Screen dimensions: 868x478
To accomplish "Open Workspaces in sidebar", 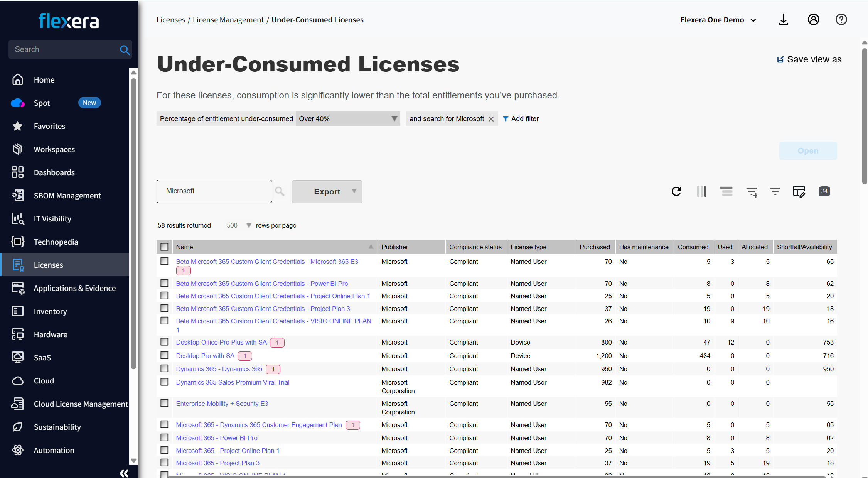I will tap(54, 149).
